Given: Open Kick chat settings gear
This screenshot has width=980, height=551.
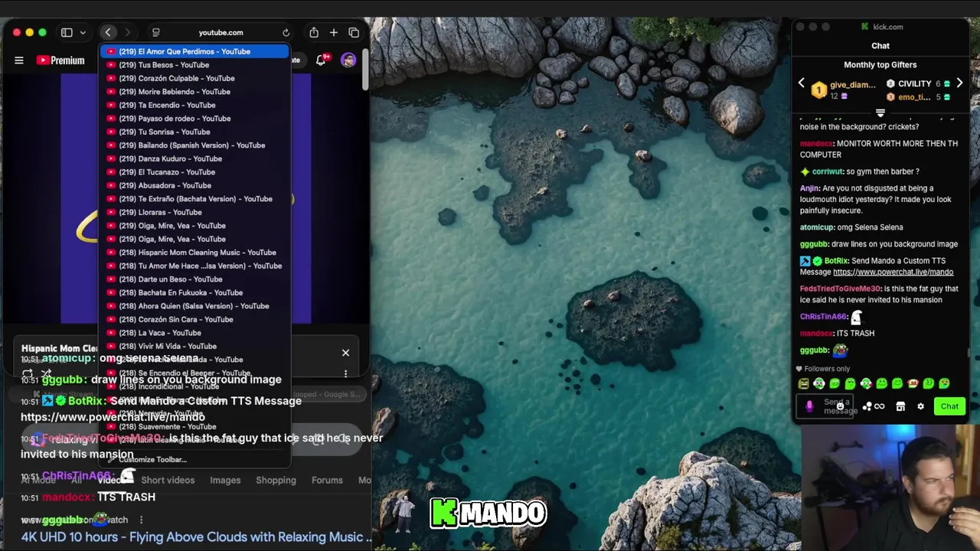Looking at the screenshot, I should pos(920,406).
